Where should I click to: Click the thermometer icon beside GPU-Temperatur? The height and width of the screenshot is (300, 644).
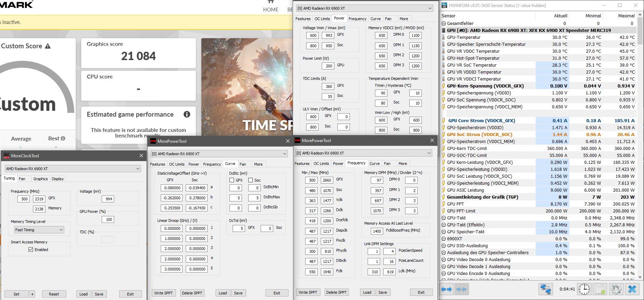click(x=443, y=37)
